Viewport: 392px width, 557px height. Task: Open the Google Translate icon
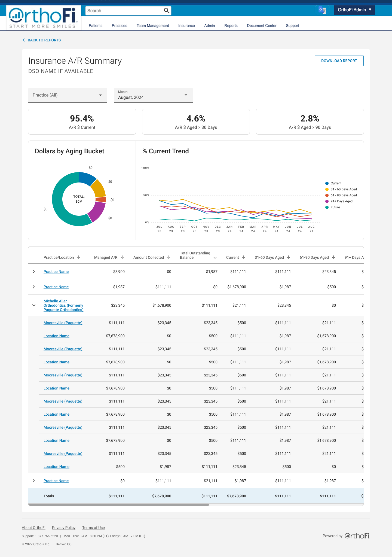tap(322, 10)
